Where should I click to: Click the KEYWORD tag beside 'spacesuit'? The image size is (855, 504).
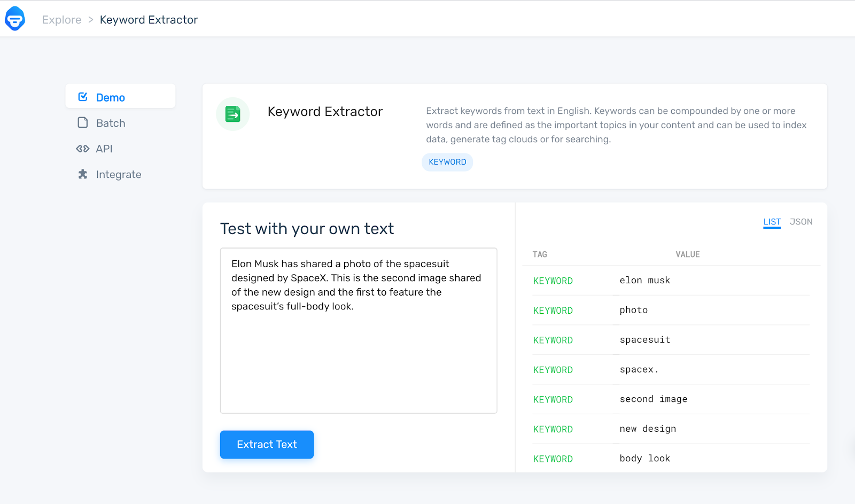pyautogui.click(x=553, y=340)
